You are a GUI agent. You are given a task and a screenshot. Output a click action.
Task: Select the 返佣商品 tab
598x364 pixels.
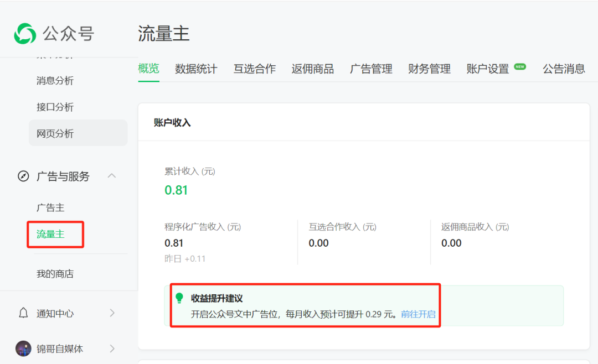pyautogui.click(x=312, y=69)
